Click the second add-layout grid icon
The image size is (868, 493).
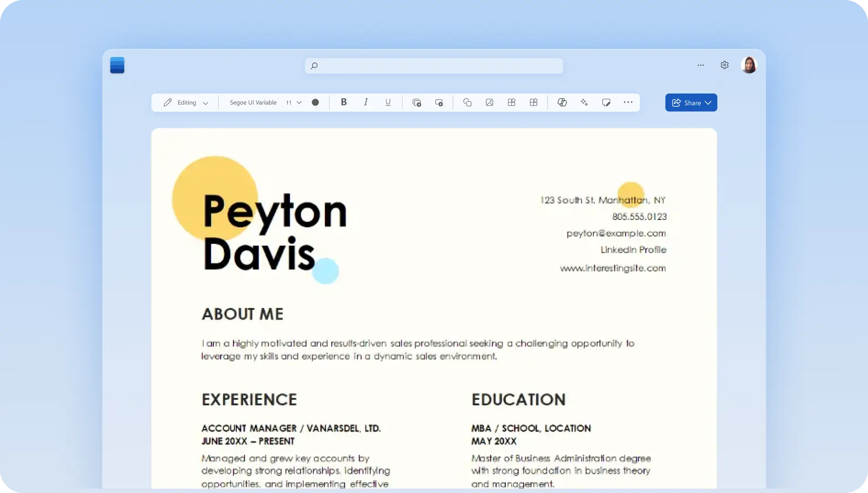click(x=534, y=102)
